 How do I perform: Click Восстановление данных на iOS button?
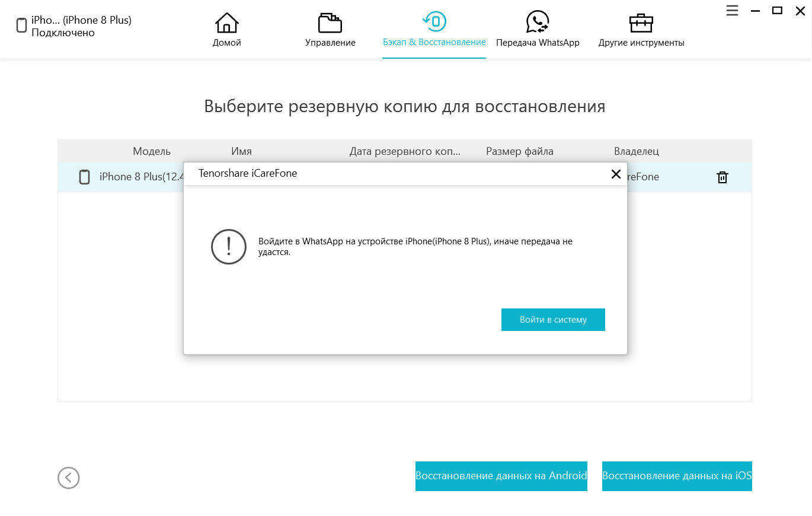[x=677, y=476]
